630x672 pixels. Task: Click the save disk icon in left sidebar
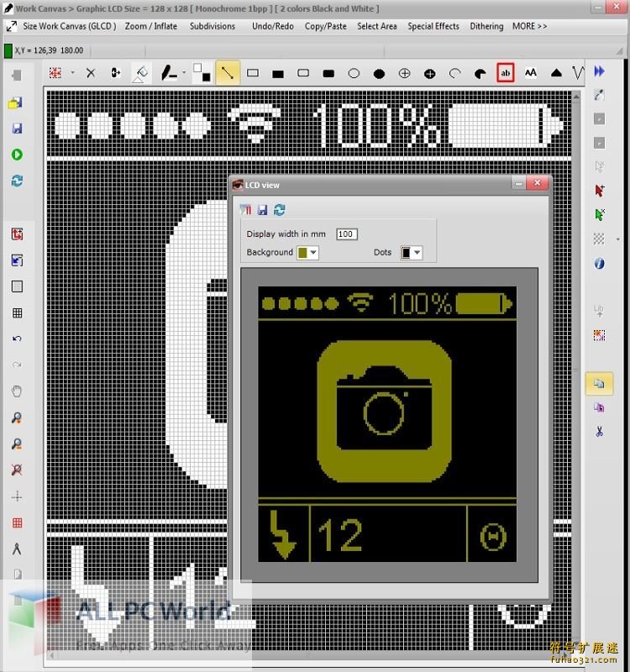tap(17, 129)
